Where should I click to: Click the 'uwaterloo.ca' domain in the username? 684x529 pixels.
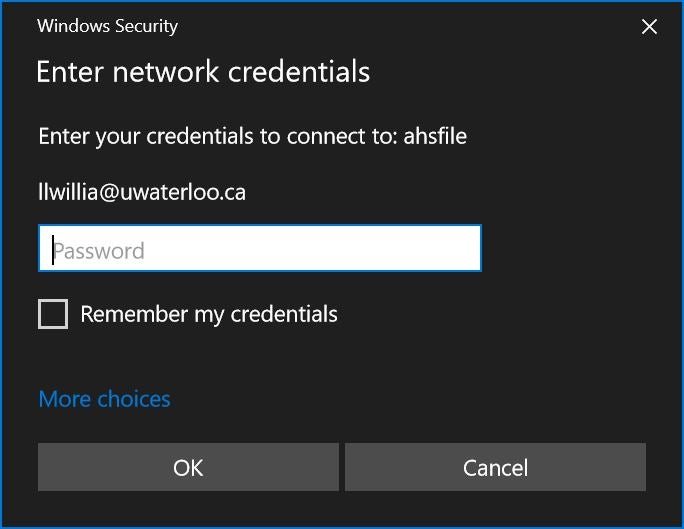184,192
